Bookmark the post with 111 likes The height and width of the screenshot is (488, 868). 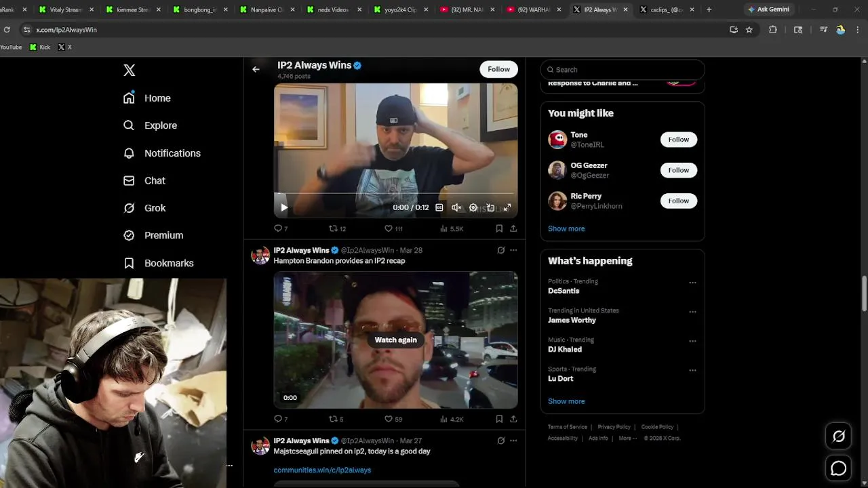pos(499,228)
